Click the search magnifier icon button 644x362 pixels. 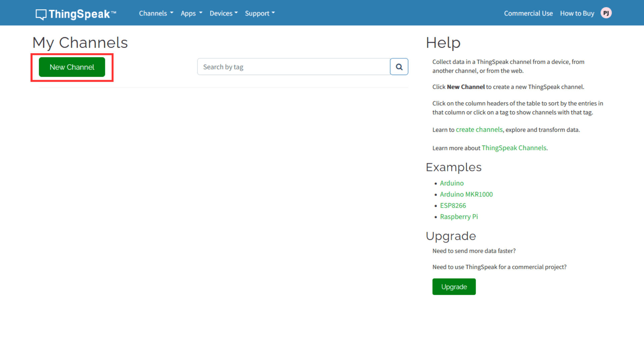pos(399,67)
